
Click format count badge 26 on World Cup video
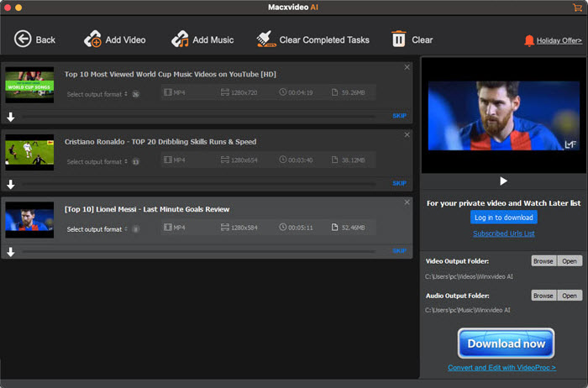pos(136,94)
